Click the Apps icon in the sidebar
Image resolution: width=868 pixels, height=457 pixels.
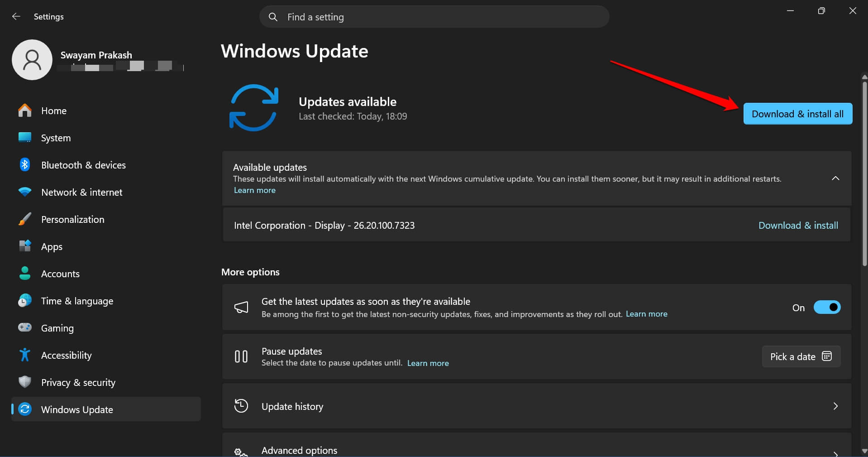click(x=25, y=246)
